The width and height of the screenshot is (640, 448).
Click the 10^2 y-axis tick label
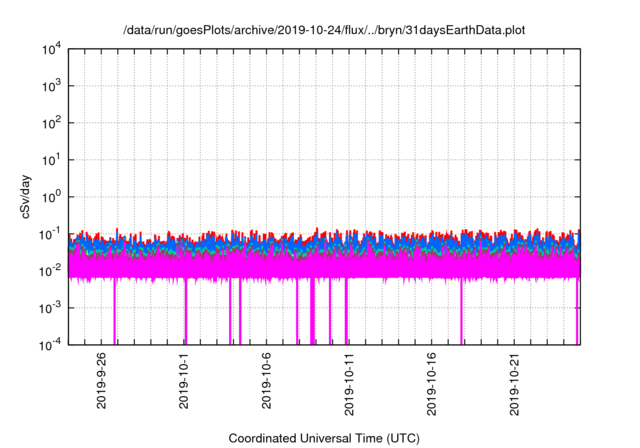point(52,123)
